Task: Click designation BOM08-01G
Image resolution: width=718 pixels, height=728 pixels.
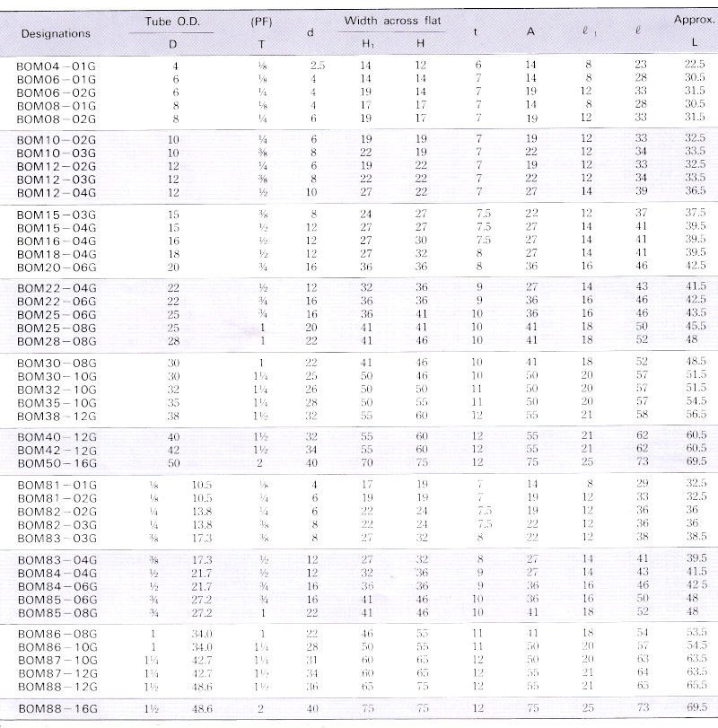Action: (x=57, y=106)
